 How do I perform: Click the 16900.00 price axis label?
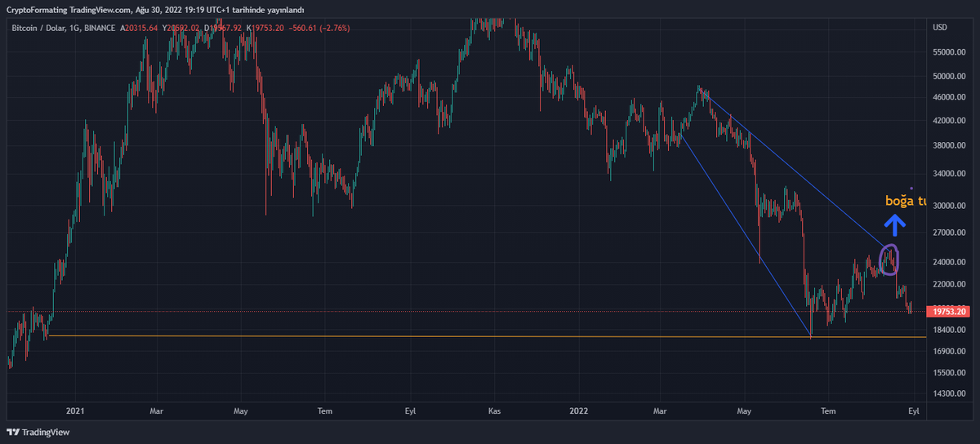click(949, 352)
